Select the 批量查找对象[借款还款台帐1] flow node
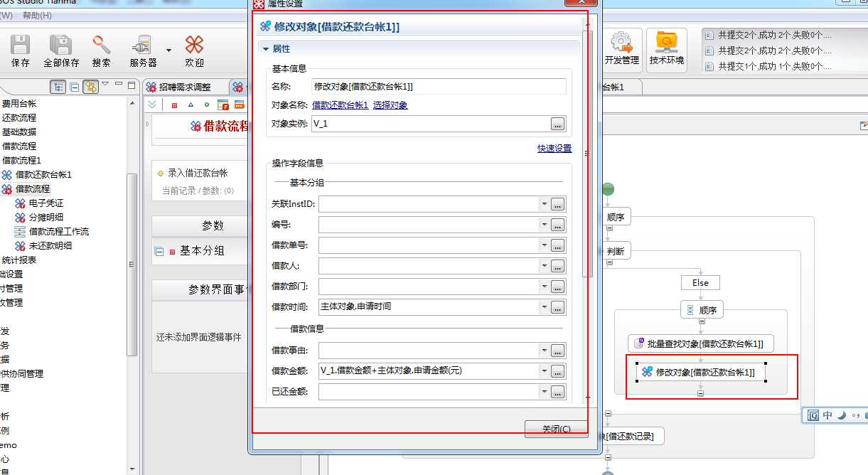Screen dimensions: 868x475 click(701, 343)
